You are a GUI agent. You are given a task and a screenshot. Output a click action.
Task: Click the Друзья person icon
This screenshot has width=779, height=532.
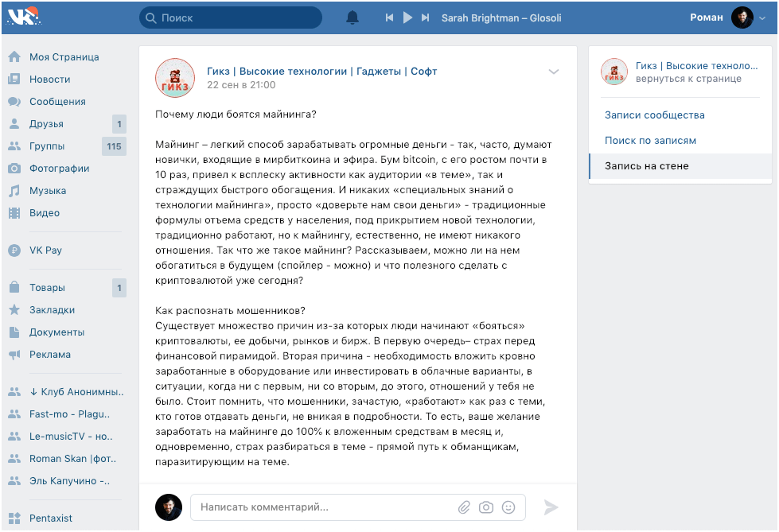(x=14, y=124)
